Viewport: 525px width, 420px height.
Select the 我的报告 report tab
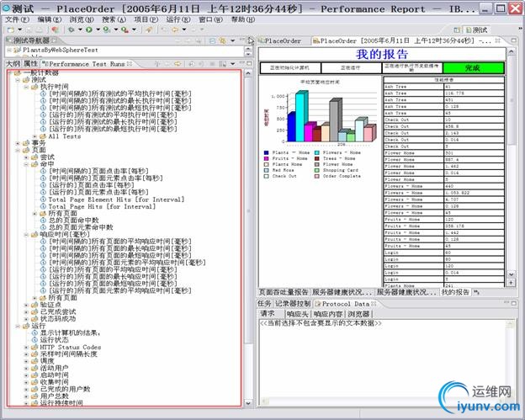point(455,292)
